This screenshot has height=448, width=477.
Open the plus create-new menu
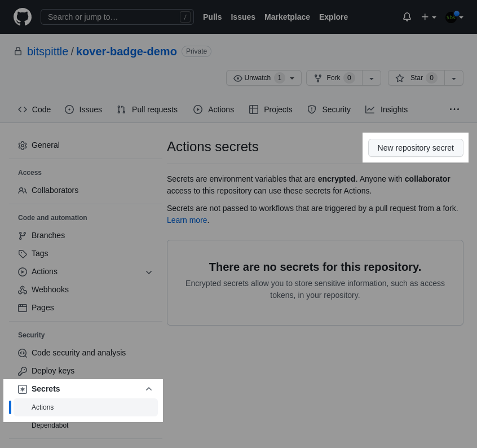[429, 17]
